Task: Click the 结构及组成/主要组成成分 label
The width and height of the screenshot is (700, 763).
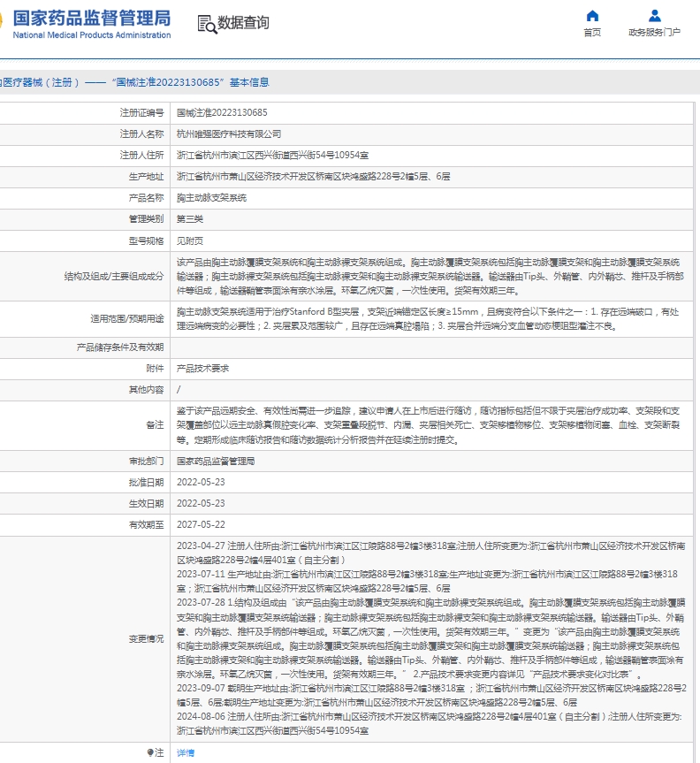Action: pyautogui.click(x=114, y=277)
